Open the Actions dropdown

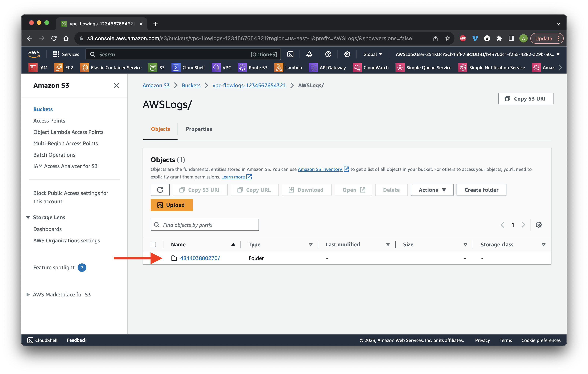432,190
